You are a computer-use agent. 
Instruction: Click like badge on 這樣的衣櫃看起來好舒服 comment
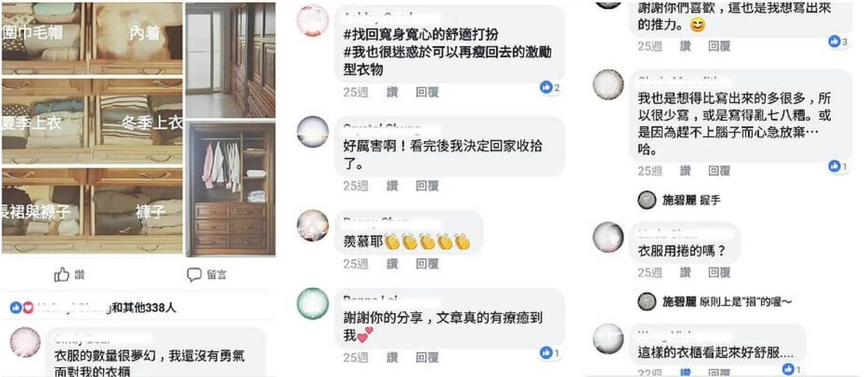pyautogui.click(x=792, y=369)
